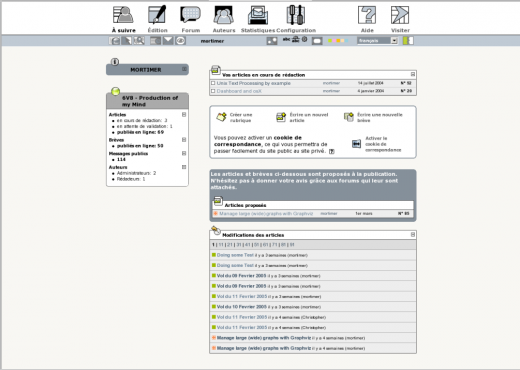Click the arrow of the language selector
Image resolution: width=520 pixels, height=370 pixels.
click(x=394, y=41)
